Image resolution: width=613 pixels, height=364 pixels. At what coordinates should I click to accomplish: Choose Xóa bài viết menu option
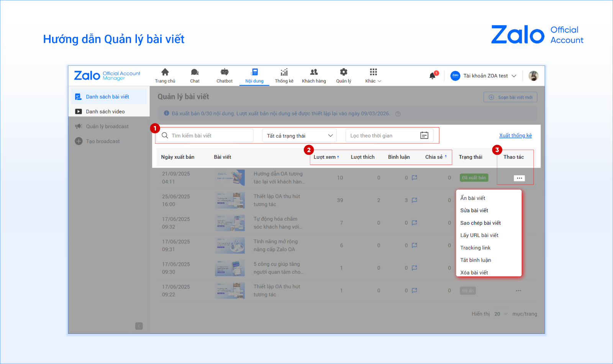(474, 273)
